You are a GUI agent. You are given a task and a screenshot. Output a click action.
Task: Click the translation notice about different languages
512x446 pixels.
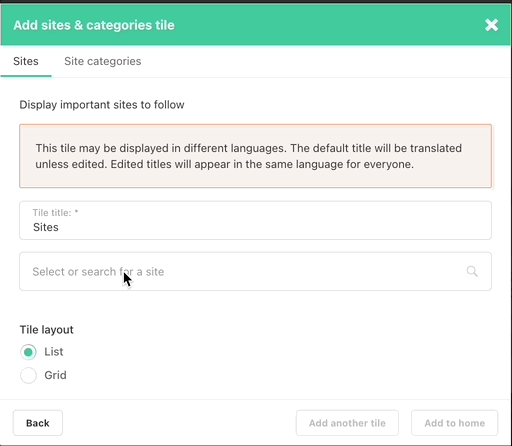coord(255,156)
